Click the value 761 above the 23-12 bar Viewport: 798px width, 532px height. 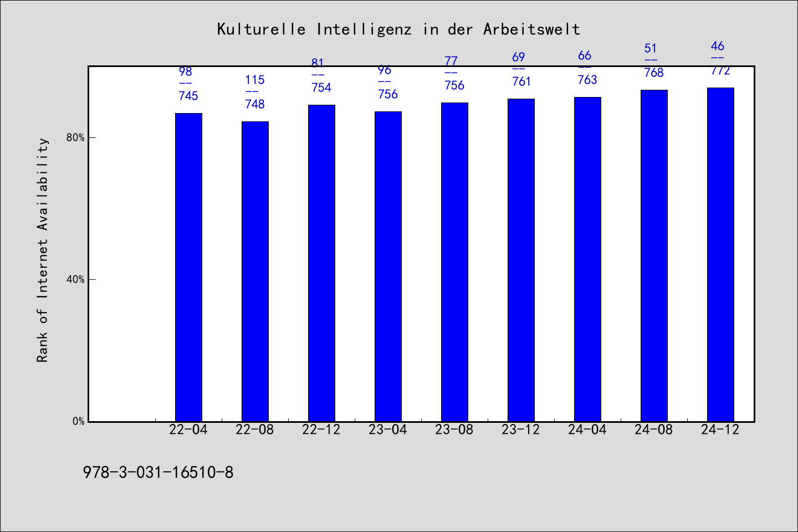521,81
